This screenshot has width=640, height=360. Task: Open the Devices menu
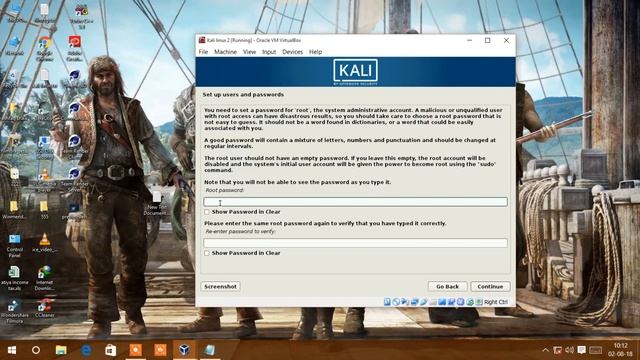pyautogui.click(x=292, y=52)
